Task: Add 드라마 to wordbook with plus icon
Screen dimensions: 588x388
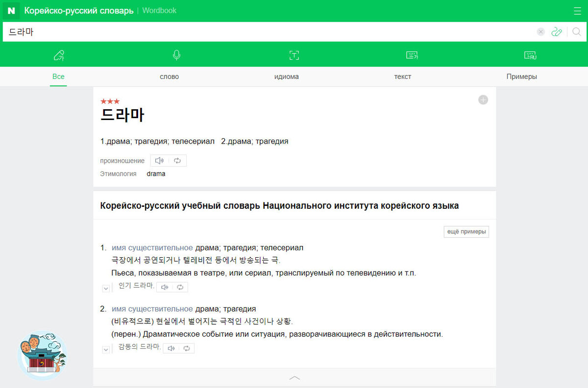Action: (x=483, y=99)
